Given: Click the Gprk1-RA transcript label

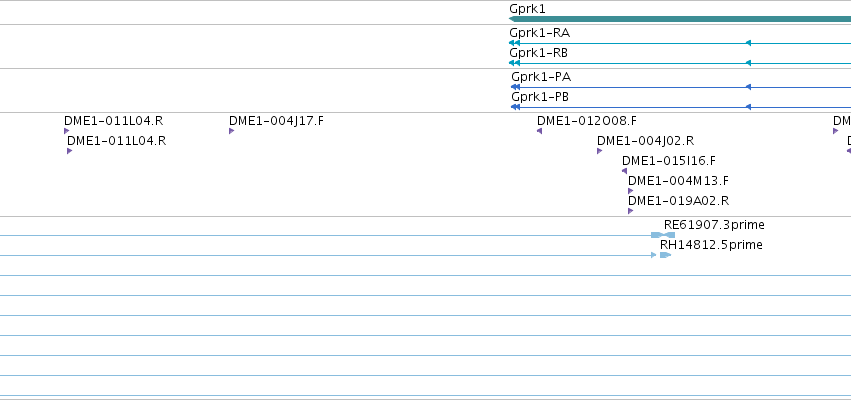Looking at the screenshot, I should click(x=539, y=33).
